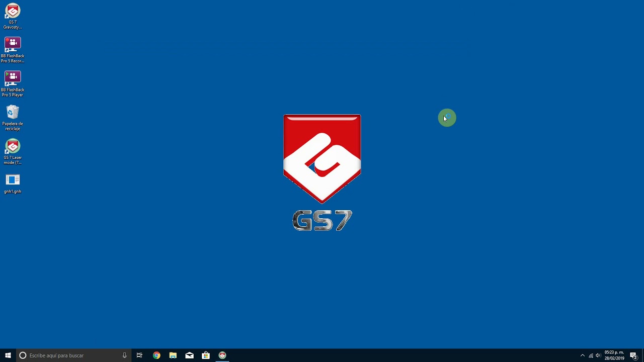Screen dimensions: 644x362
Task: Open the Windows Start menu
Action: click(x=8, y=355)
